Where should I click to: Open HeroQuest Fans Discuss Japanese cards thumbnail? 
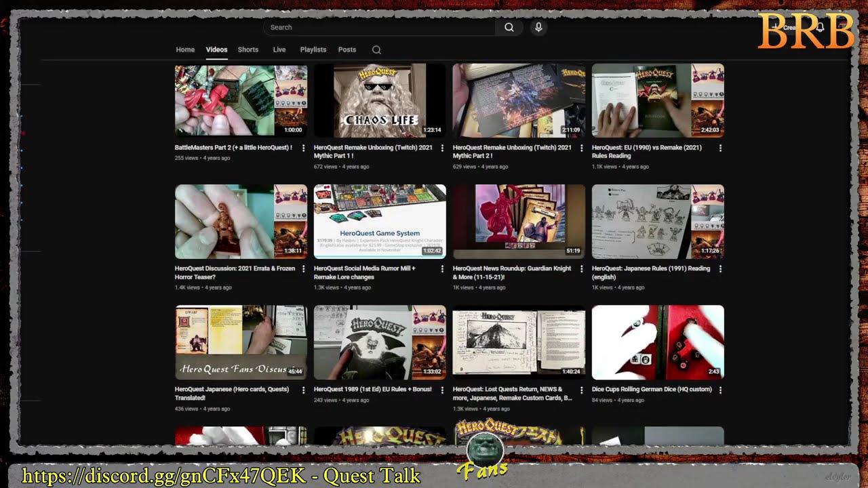pyautogui.click(x=241, y=342)
